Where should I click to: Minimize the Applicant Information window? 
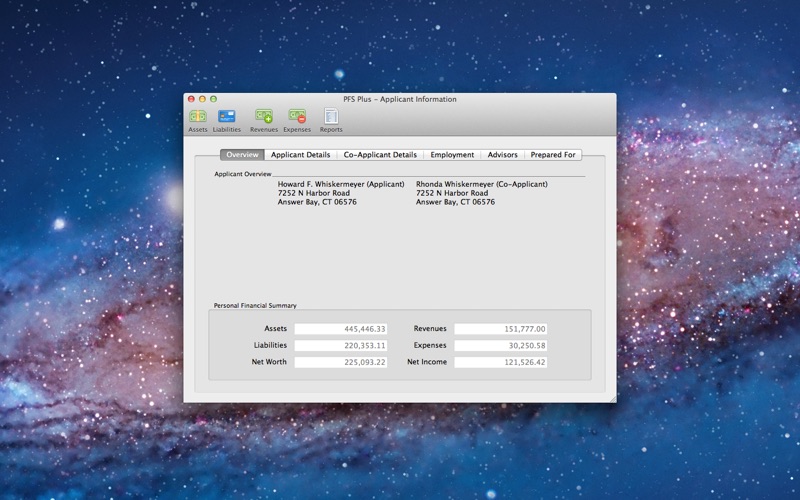pyautogui.click(x=202, y=99)
